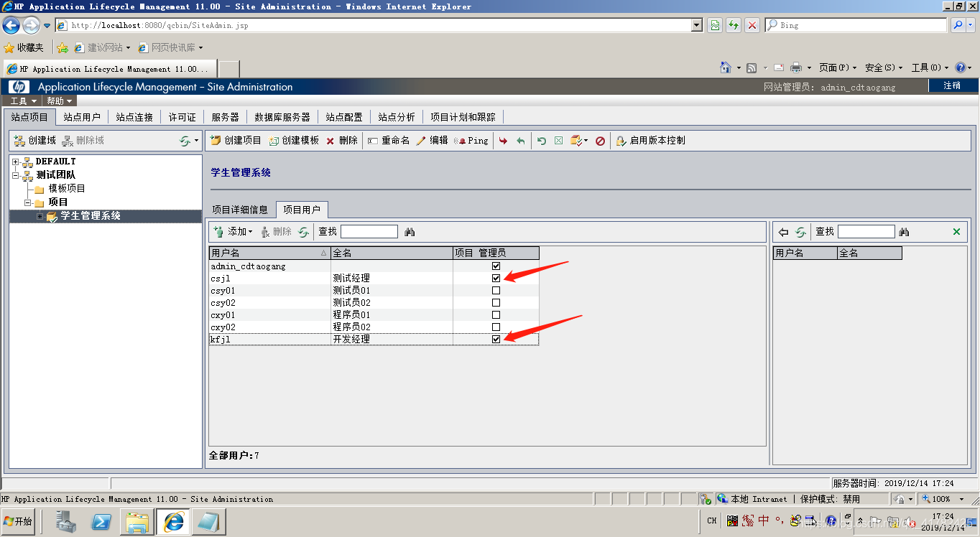Viewport: 980px width, 537px height.
Task: Click the Create Domain (创建域) icon
Action: click(x=19, y=141)
